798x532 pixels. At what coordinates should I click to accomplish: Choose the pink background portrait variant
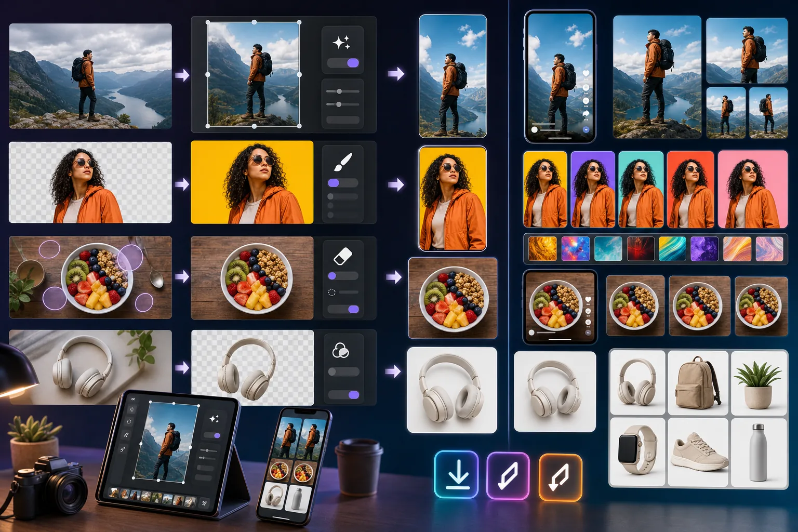click(x=752, y=190)
